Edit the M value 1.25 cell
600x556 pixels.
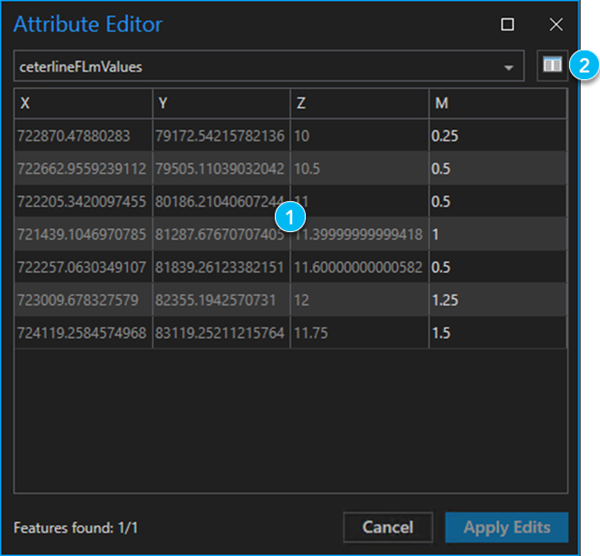pyautogui.click(x=497, y=301)
